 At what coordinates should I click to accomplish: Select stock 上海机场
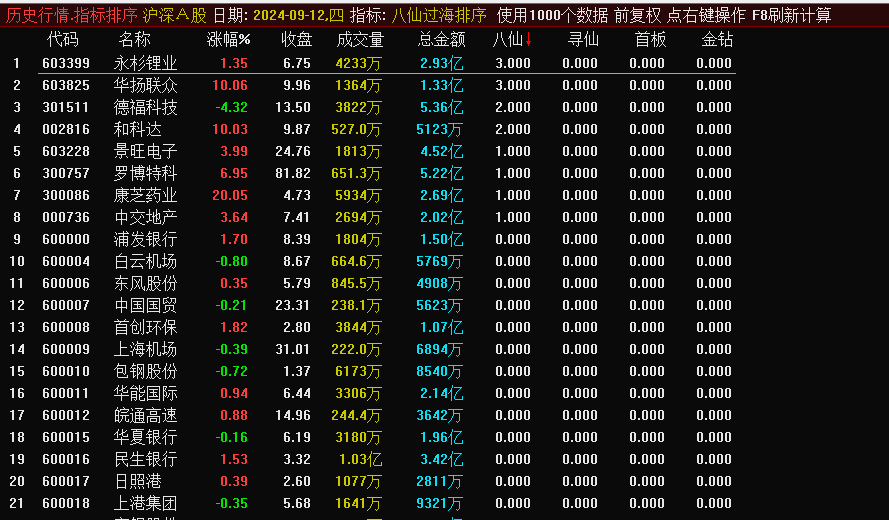(145, 349)
